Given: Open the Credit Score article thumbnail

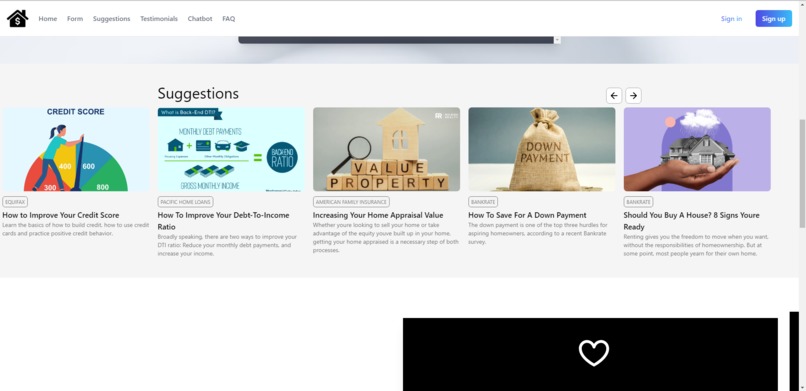Looking at the screenshot, I should coord(76,149).
